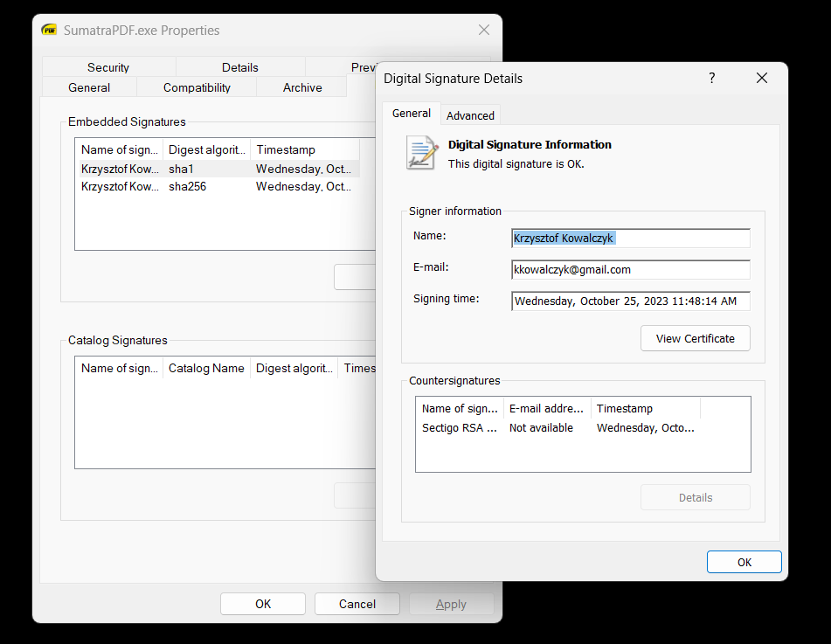Click 'Digest algorit...' header in Embedded Signatures
This screenshot has width=831, height=644.
pos(207,149)
